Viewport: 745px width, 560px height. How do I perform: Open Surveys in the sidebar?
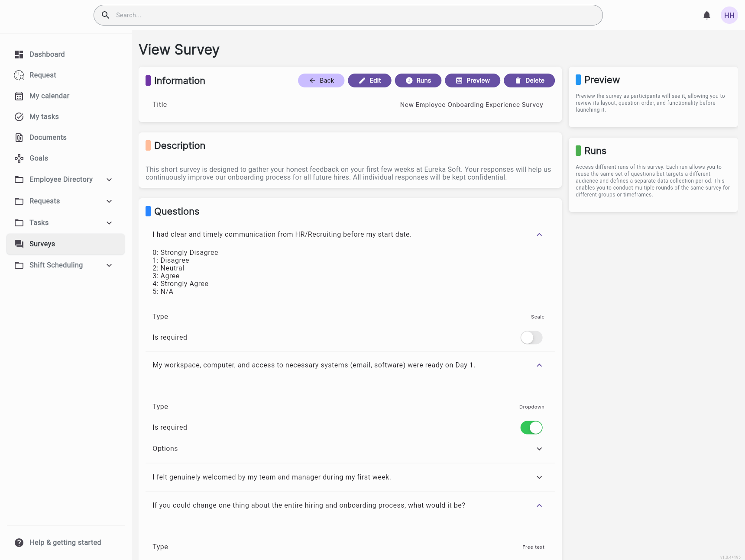pos(42,244)
